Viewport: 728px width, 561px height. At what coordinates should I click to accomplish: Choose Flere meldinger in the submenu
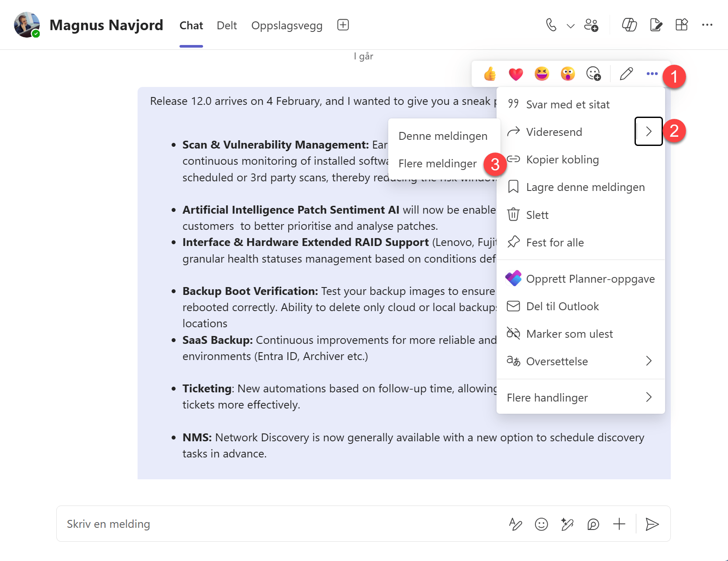click(438, 163)
